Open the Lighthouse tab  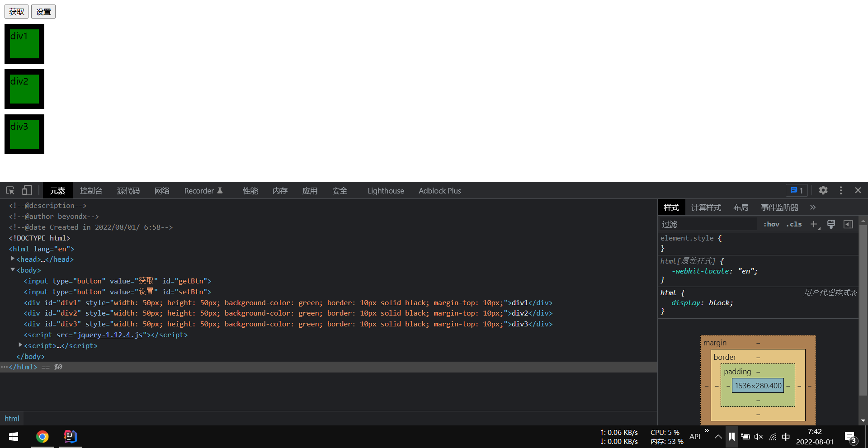point(386,191)
